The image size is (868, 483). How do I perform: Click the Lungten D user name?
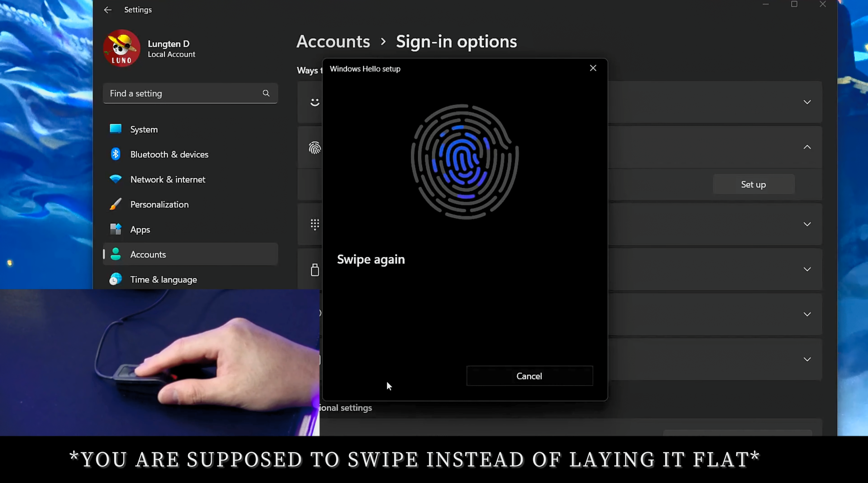coord(168,44)
